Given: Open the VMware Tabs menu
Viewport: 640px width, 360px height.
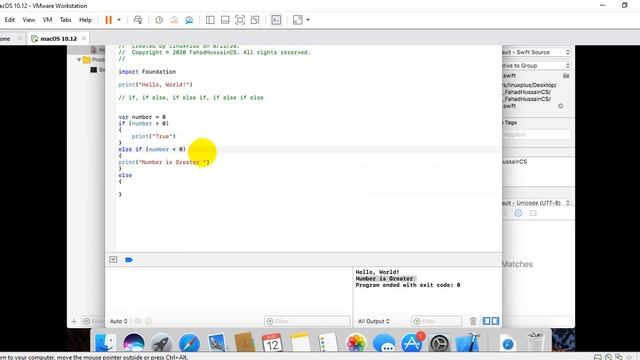Looking at the screenshot, I should (65, 20).
